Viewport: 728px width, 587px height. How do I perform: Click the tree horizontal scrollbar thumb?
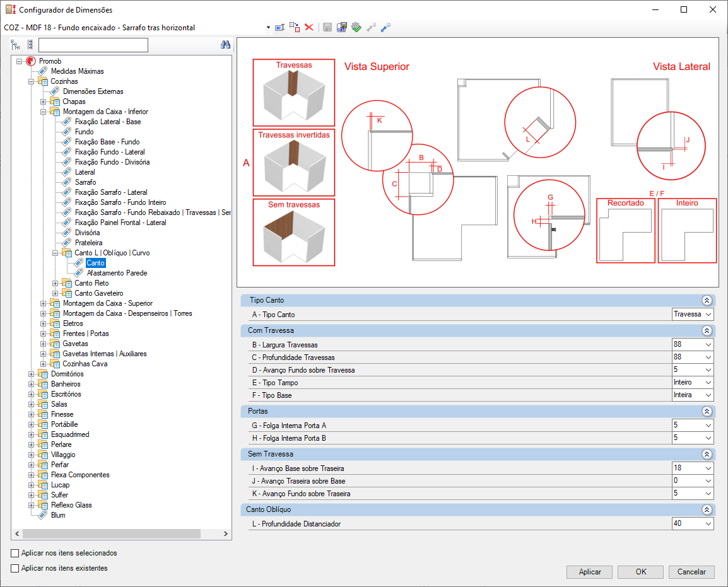click(112, 533)
